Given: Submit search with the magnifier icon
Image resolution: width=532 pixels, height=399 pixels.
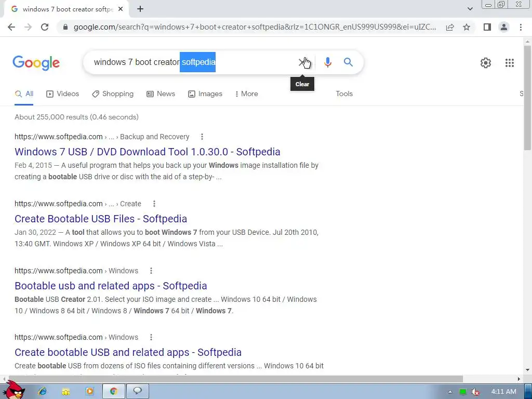Looking at the screenshot, I should (x=348, y=62).
